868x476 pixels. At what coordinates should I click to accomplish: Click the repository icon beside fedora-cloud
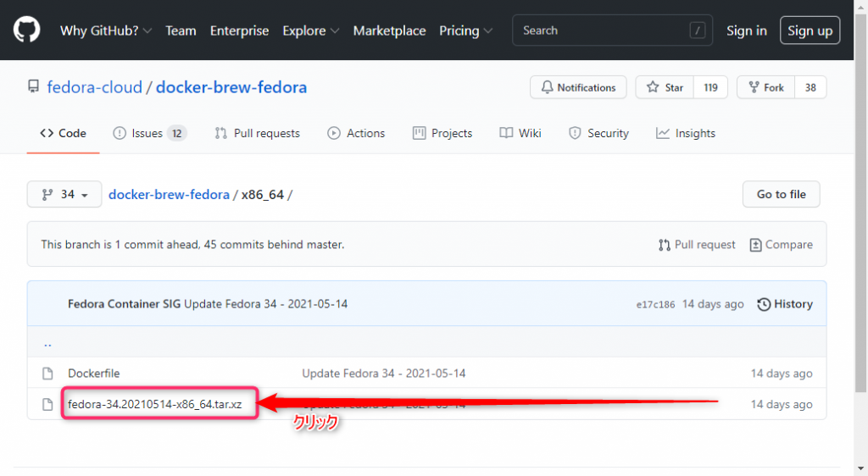tap(34, 86)
